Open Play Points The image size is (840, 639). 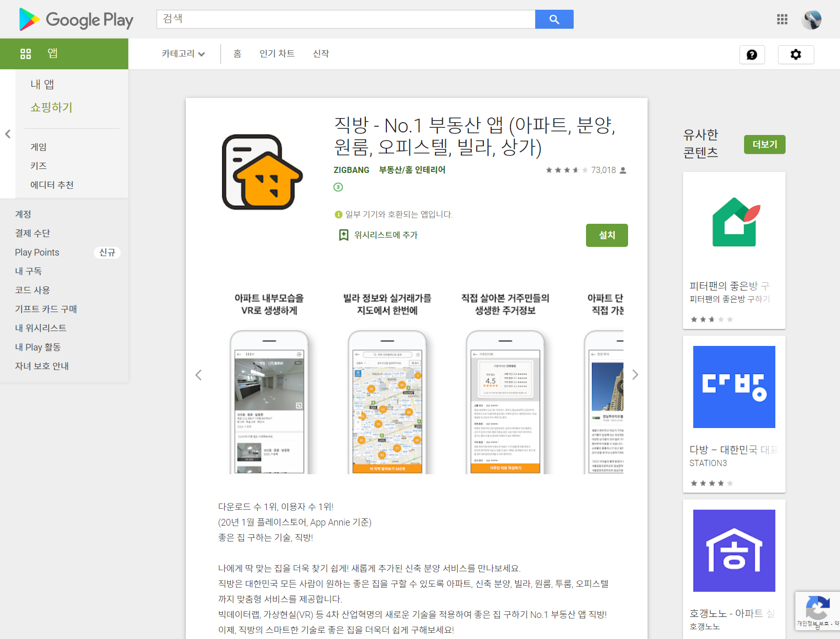(x=37, y=252)
